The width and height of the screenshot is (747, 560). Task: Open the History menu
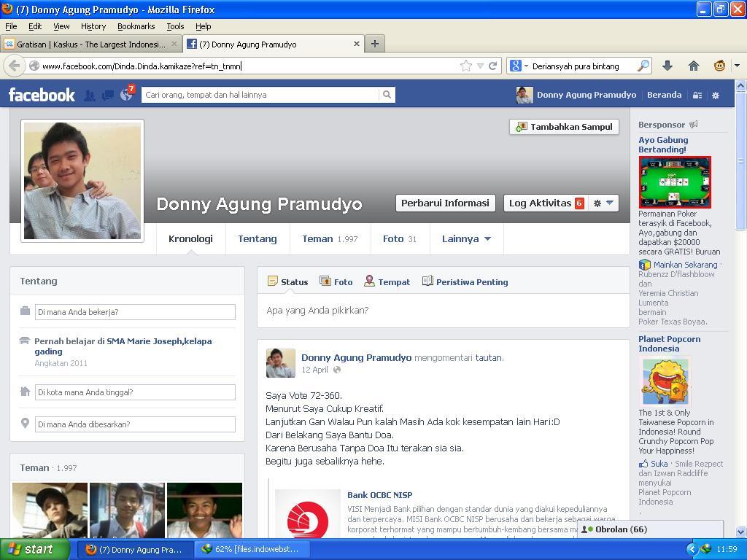click(93, 26)
